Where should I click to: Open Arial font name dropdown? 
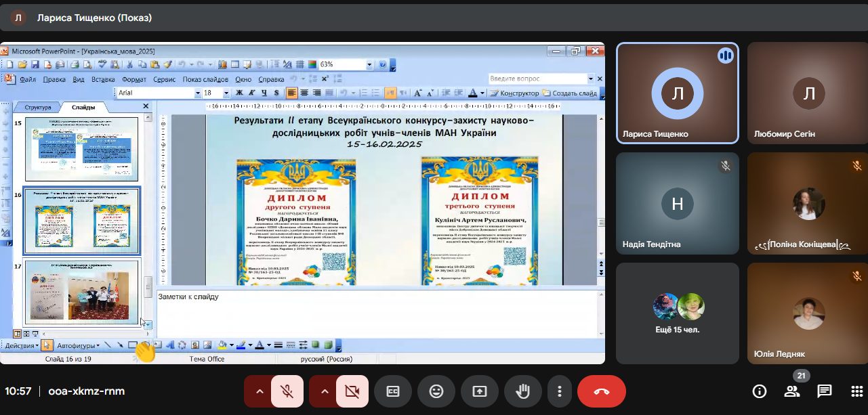pos(198,93)
